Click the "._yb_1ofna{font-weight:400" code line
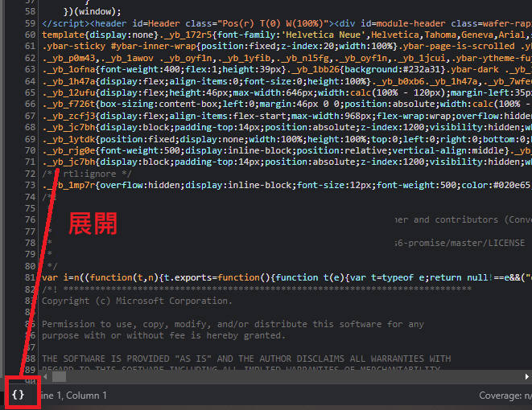The image size is (532, 410). coord(287,69)
